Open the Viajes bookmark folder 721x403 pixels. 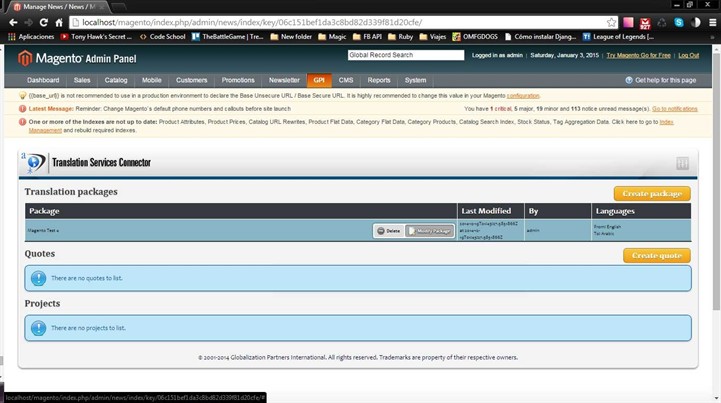(433, 36)
